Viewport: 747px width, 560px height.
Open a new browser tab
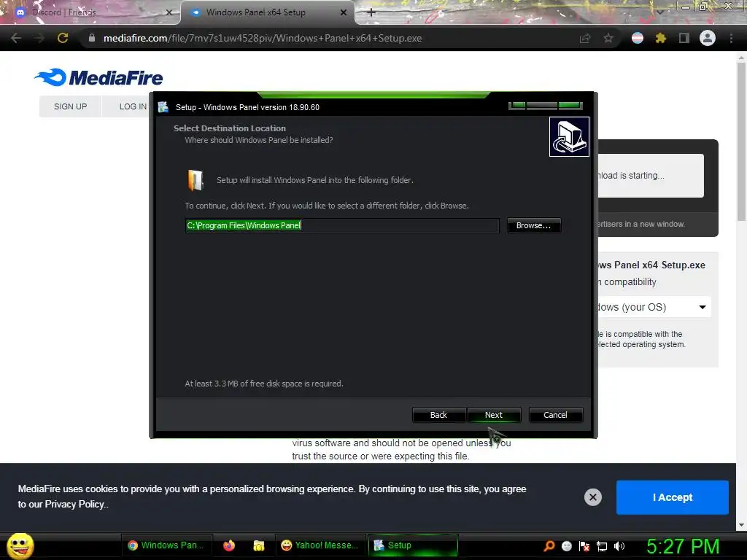pyautogui.click(x=371, y=12)
